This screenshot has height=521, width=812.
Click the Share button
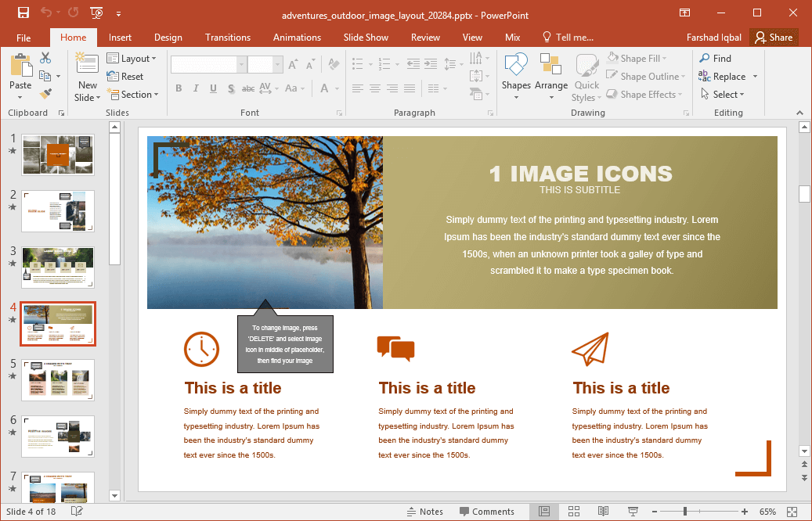pos(773,38)
